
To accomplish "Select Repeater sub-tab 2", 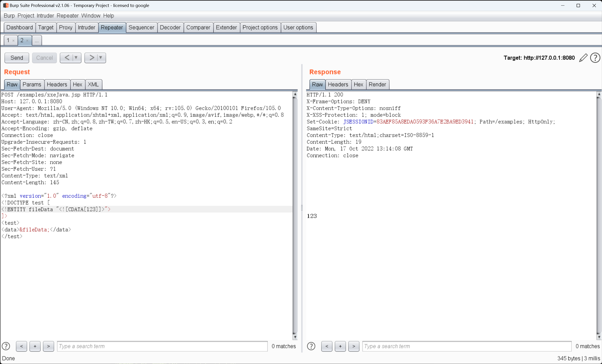I will coord(22,40).
